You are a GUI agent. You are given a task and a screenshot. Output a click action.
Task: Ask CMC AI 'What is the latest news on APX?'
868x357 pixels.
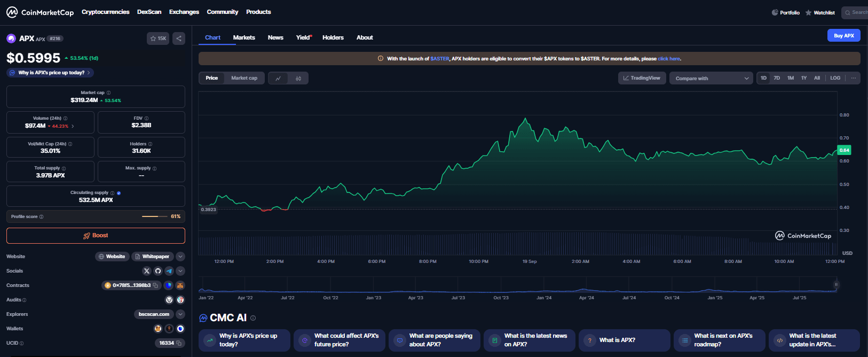click(x=530, y=340)
